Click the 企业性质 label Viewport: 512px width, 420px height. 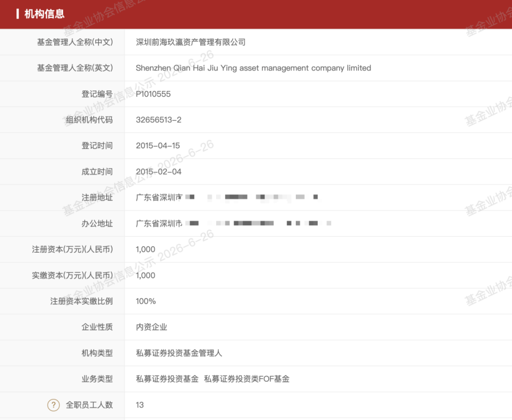pyautogui.click(x=97, y=327)
